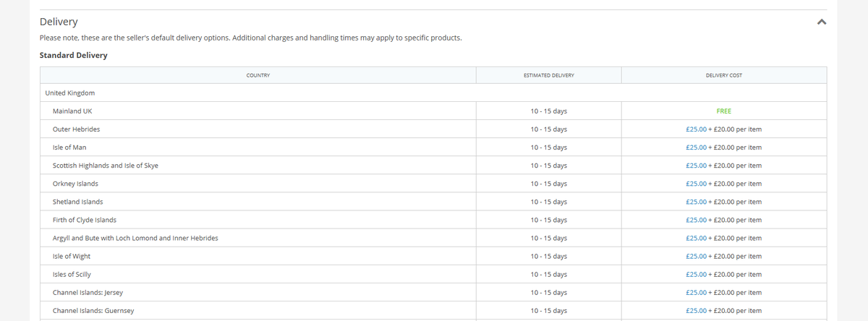The image size is (868, 321).
Task: Click £25.00 cost for Scottish Highlands row
Action: 697,166
